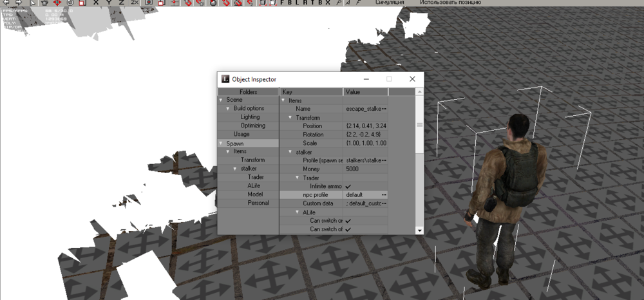Toggle first Can switch online checkbox
644x300 pixels.
(x=348, y=221)
